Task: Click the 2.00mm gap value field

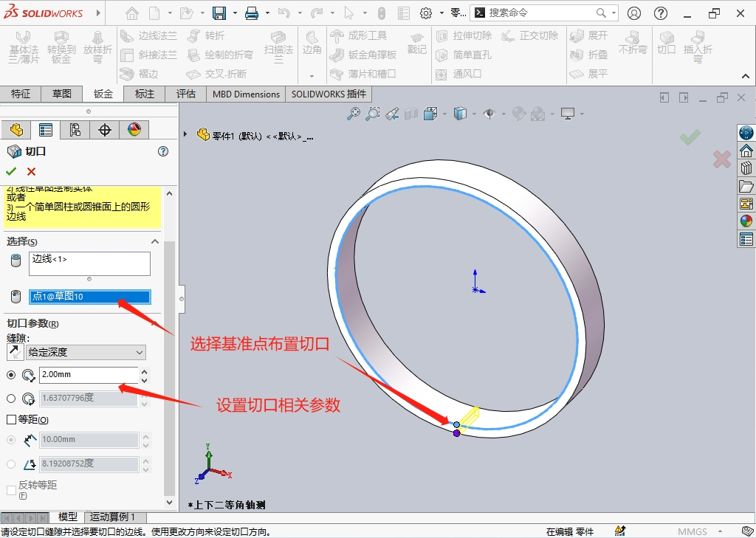Action: [88, 375]
